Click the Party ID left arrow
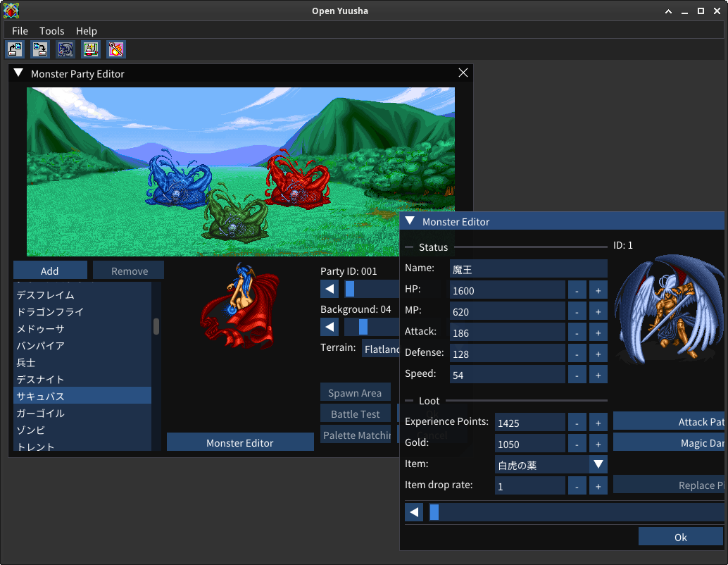Screen dimensions: 728x565 pyautogui.click(x=330, y=289)
